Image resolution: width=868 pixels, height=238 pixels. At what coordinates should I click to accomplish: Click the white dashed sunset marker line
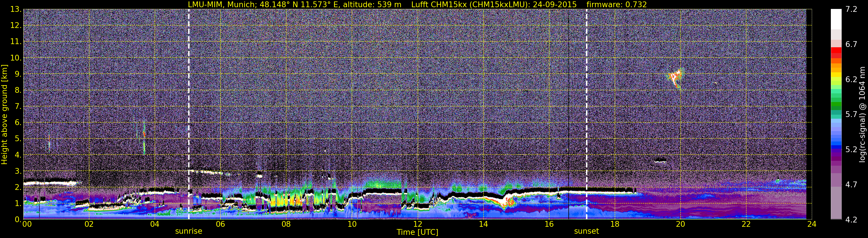coord(587,114)
